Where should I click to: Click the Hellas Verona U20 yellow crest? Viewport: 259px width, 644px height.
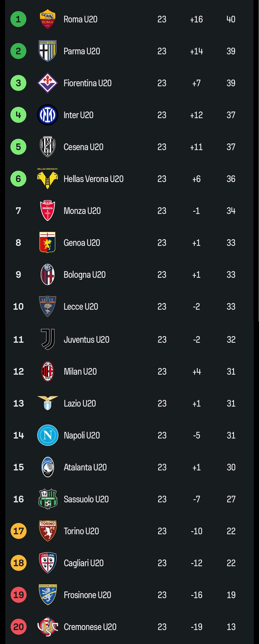tap(48, 179)
